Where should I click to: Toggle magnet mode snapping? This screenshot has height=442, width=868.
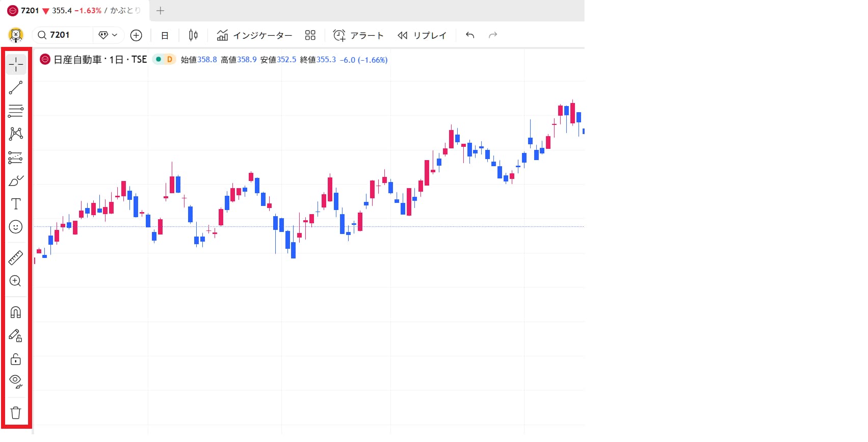click(x=16, y=312)
